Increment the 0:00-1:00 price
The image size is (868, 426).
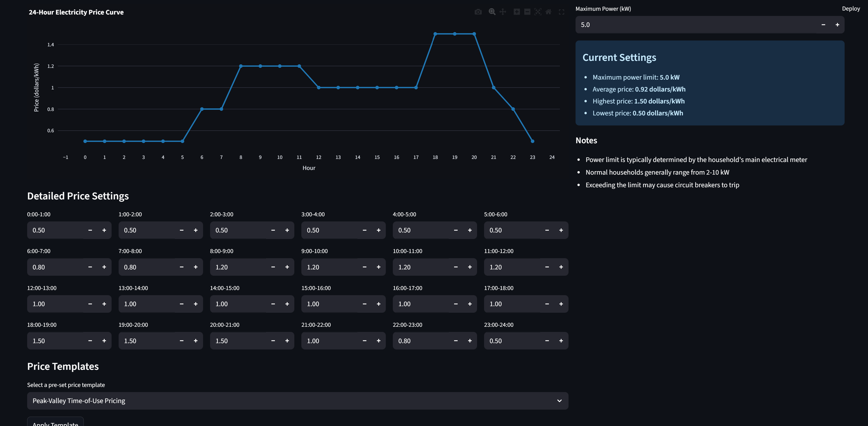click(104, 230)
